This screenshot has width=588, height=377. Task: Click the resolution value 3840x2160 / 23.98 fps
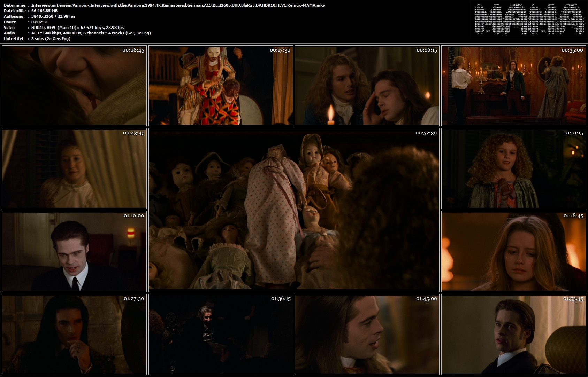[x=53, y=16]
